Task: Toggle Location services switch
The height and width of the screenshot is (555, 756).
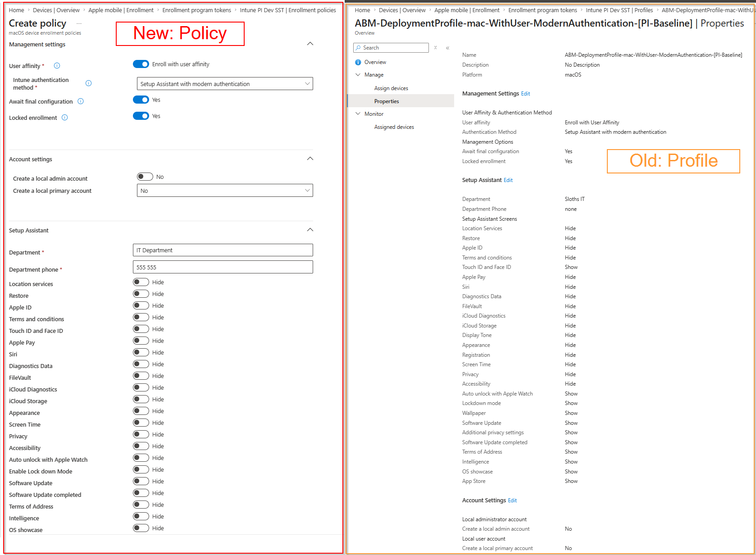Action: 141,282
